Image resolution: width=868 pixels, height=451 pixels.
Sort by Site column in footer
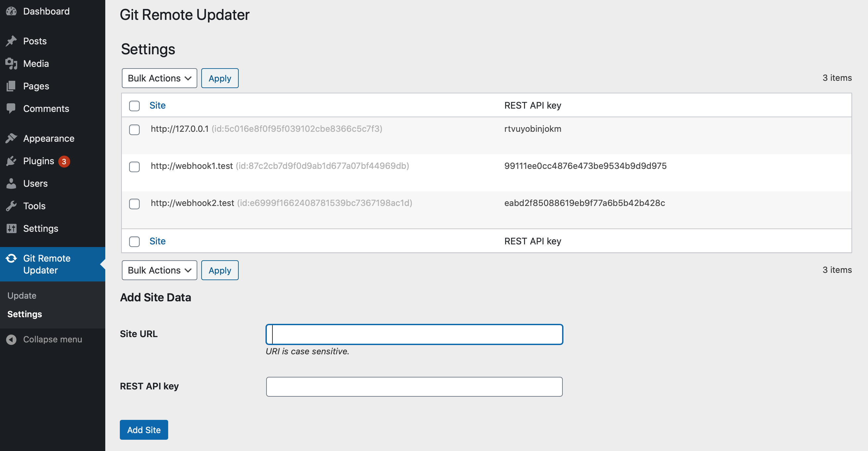(x=157, y=241)
